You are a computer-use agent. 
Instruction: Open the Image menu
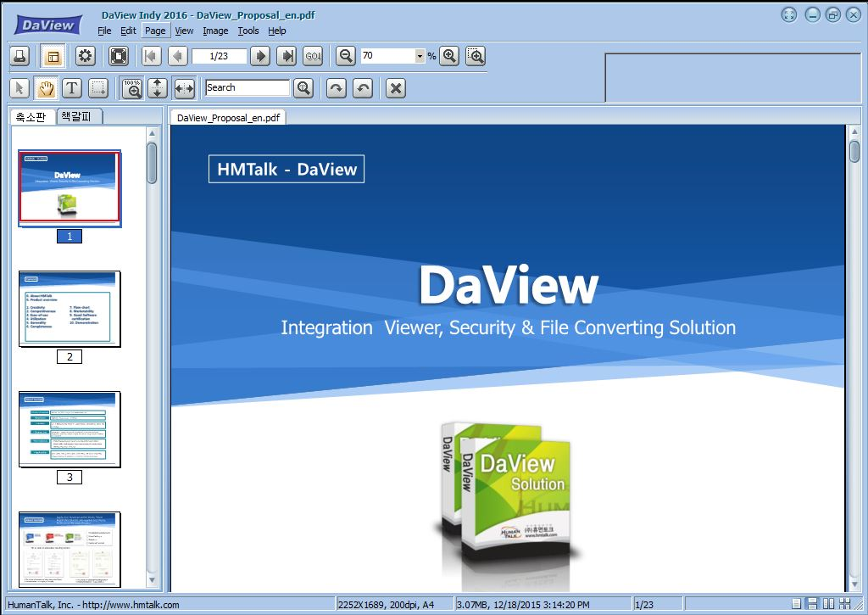(215, 31)
